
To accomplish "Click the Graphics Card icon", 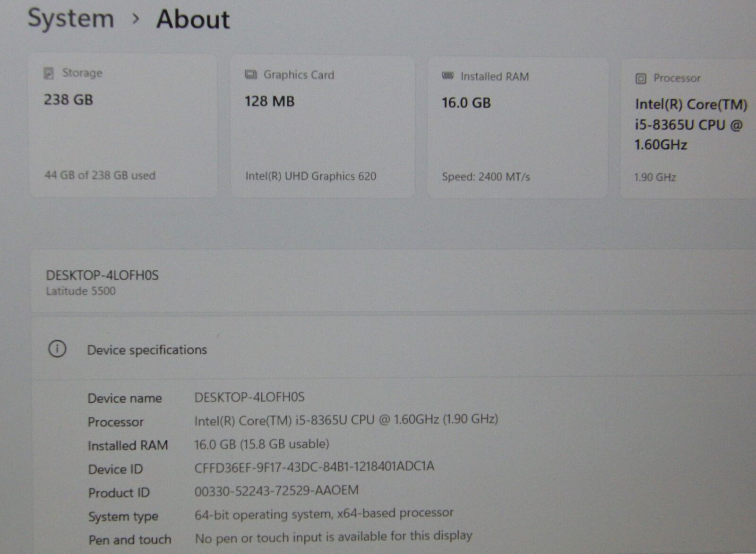I will [x=251, y=75].
